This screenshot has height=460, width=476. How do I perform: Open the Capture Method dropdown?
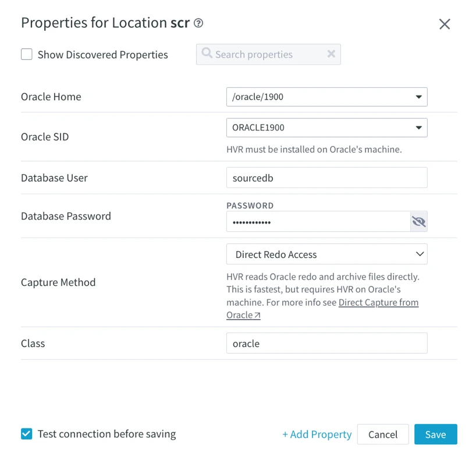point(326,254)
